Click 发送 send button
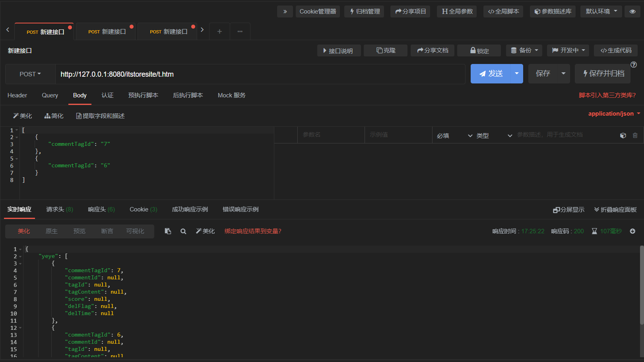The height and width of the screenshot is (362, 644). click(x=491, y=74)
